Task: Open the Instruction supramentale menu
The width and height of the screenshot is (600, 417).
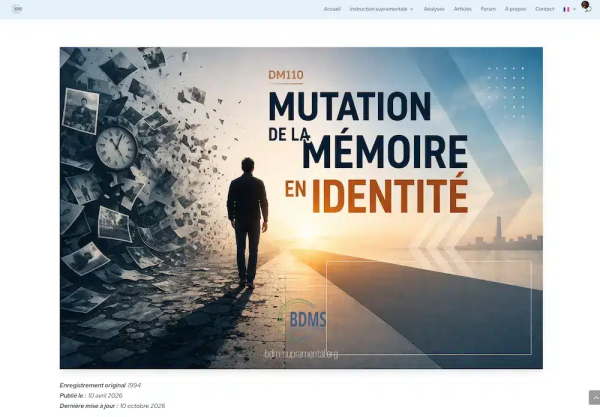Action: (378, 9)
